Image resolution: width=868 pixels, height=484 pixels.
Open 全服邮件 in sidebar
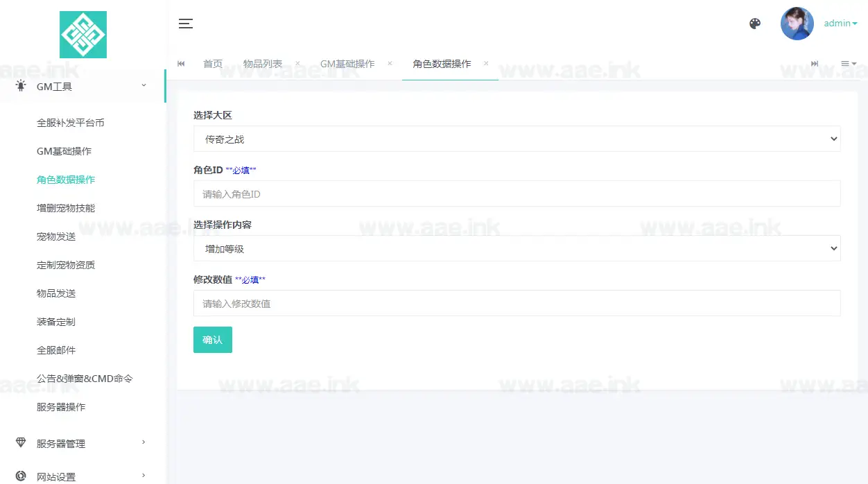[56, 350]
